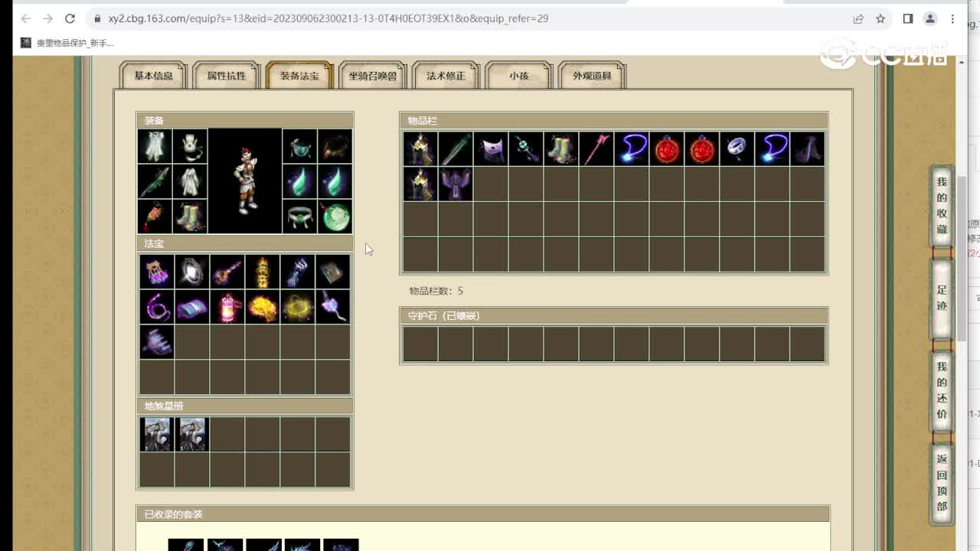Click the 物品栏数: 5 text
The image size is (980, 551).
436,291
